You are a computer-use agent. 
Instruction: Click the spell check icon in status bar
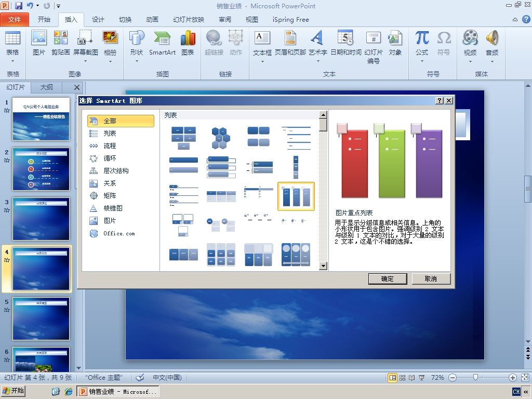(x=140, y=378)
